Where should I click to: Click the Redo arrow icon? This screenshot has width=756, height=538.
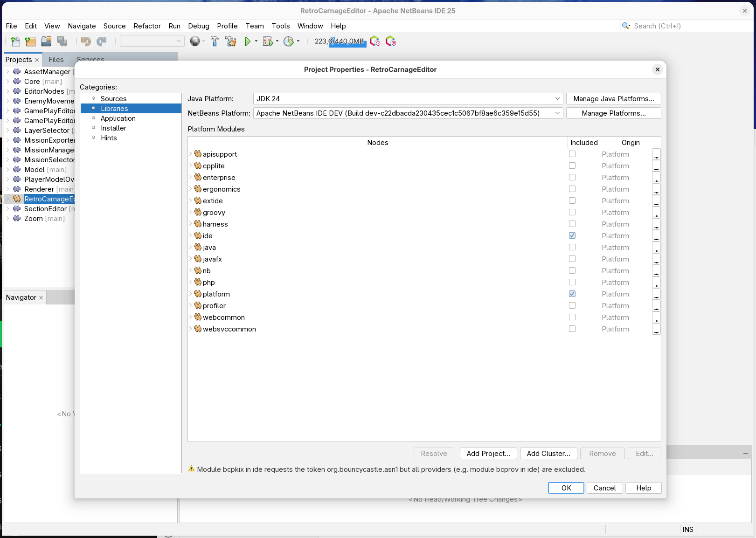coord(102,41)
